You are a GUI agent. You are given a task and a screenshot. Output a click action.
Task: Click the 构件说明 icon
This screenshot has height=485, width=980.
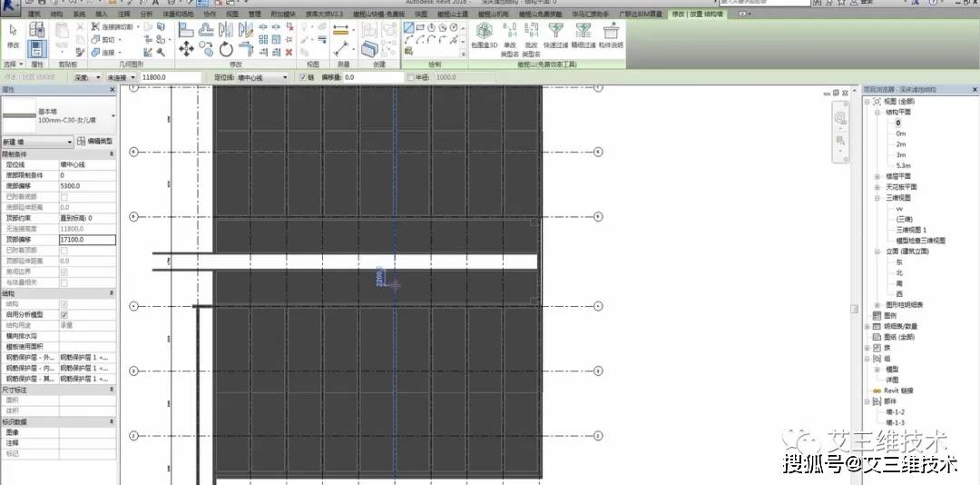(x=611, y=31)
